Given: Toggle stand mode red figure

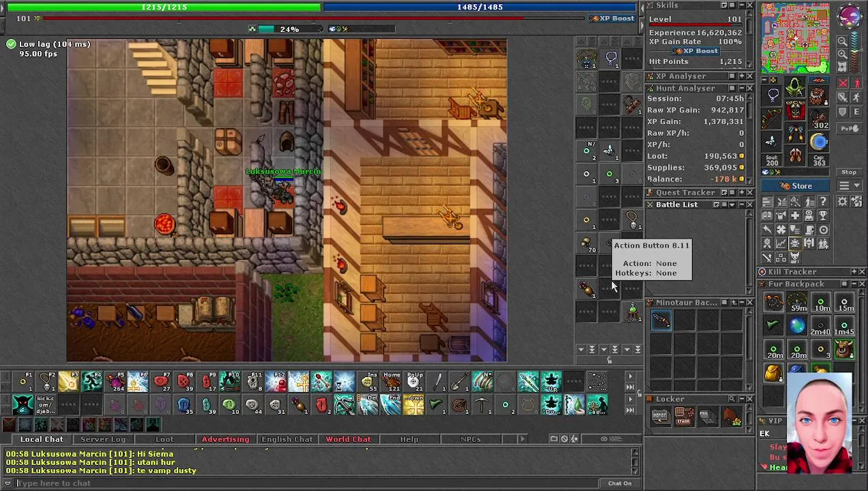Looking at the screenshot, I should [856, 83].
